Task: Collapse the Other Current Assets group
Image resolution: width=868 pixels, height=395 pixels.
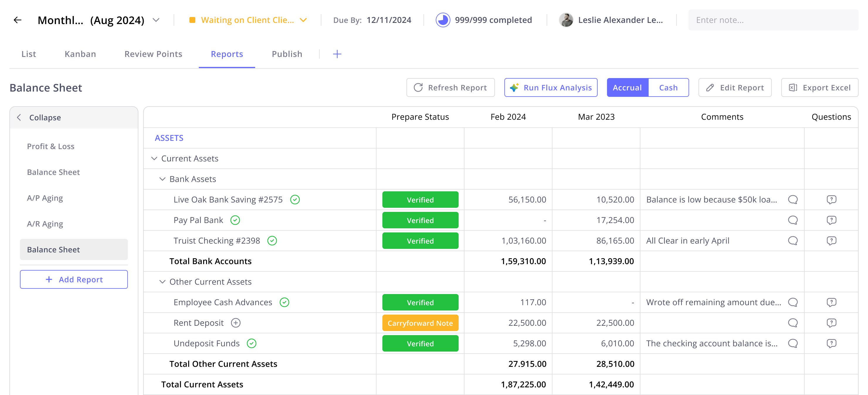Action: tap(162, 282)
